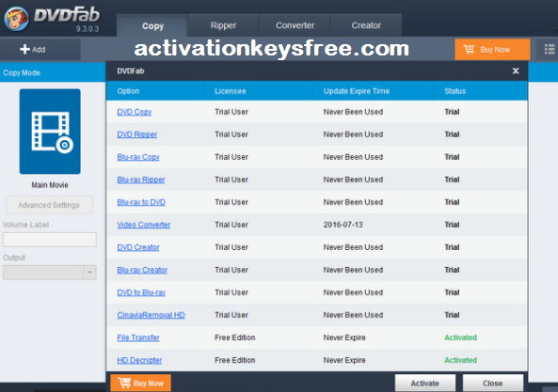
Task: Expand the Output dropdown arrow
Action: [89, 273]
